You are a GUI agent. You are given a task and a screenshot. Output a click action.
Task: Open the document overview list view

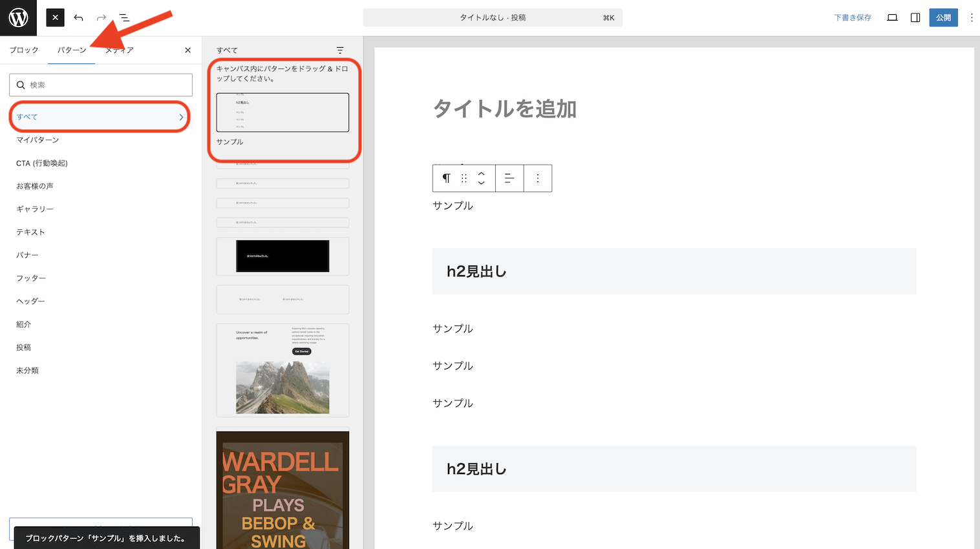pos(124,17)
